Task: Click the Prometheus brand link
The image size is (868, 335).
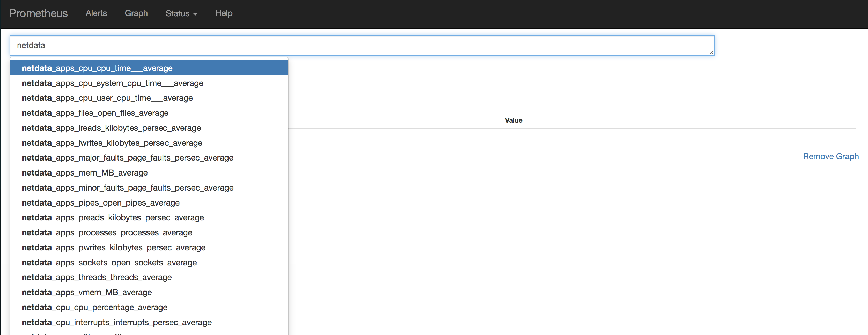Action: click(x=38, y=13)
